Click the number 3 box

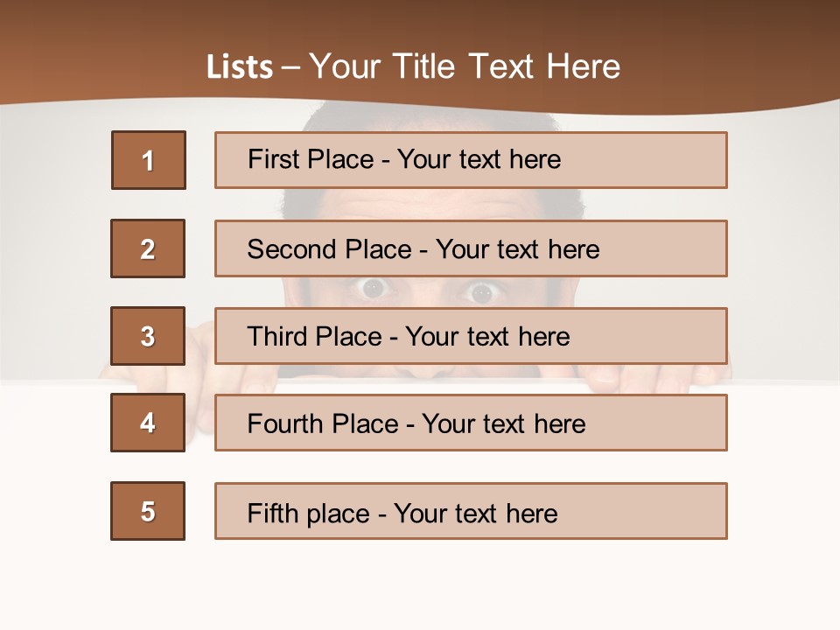148,336
